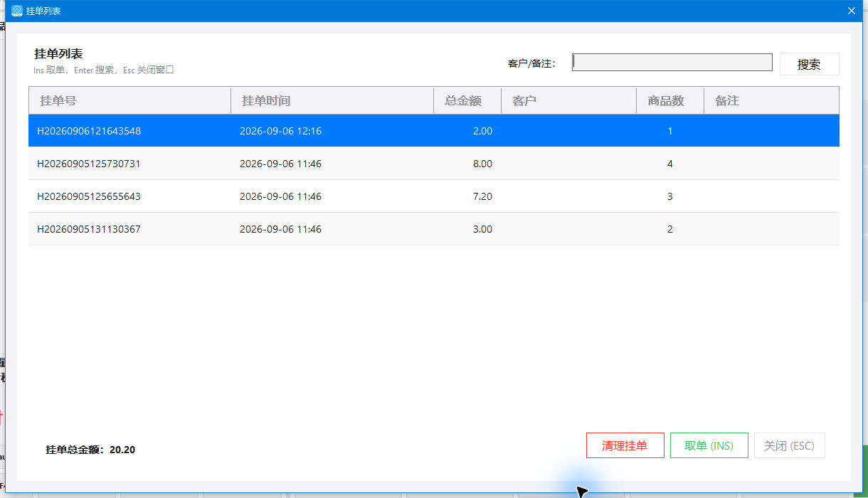Click the 商品数 column header

pyautogui.click(x=670, y=101)
